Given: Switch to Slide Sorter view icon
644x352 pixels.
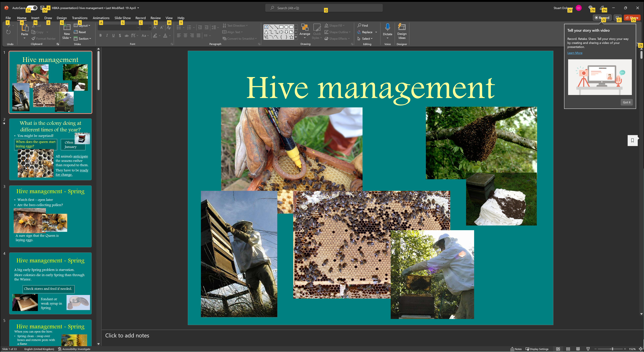Looking at the screenshot, I should pyautogui.click(x=568, y=349).
